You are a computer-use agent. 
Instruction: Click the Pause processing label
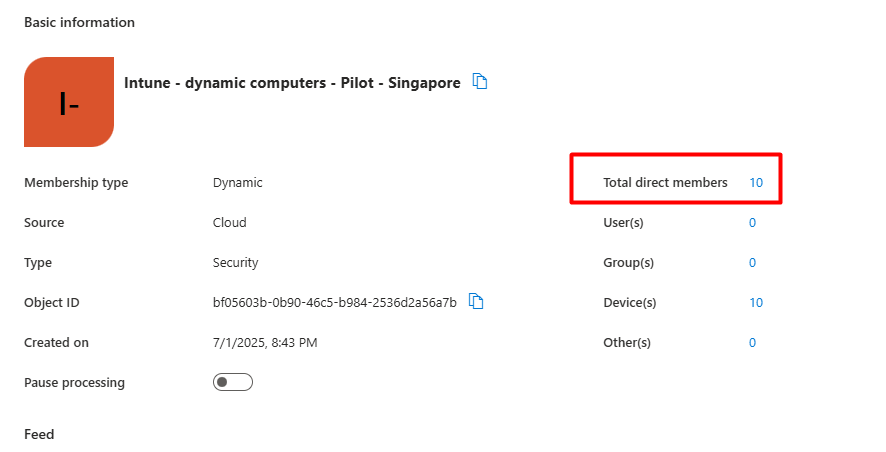(74, 383)
